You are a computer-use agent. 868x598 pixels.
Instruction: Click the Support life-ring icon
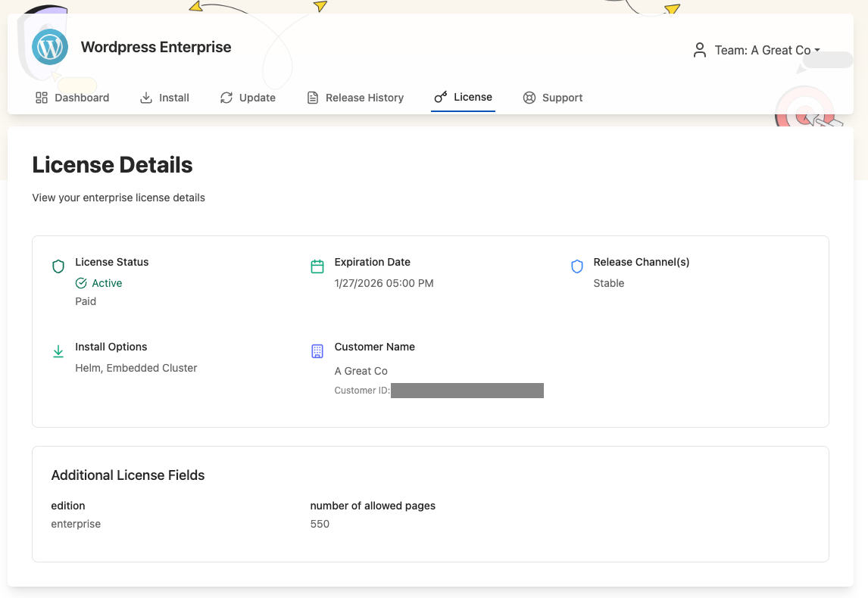pyautogui.click(x=529, y=97)
